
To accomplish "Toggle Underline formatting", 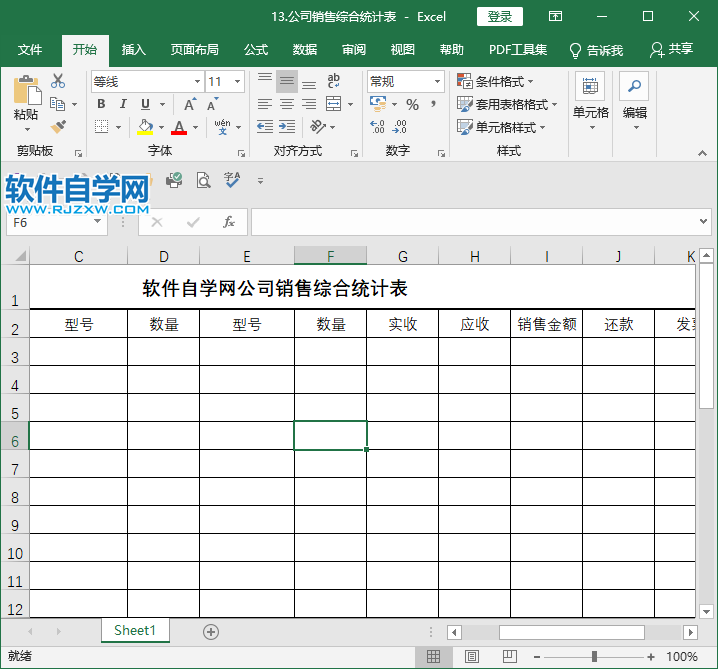I will click(145, 104).
